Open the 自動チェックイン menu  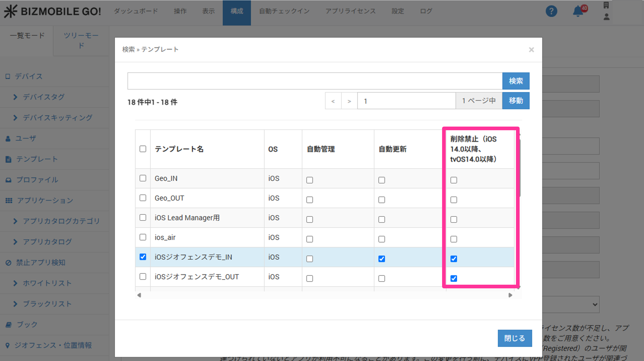pyautogui.click(x=284, y=11)
